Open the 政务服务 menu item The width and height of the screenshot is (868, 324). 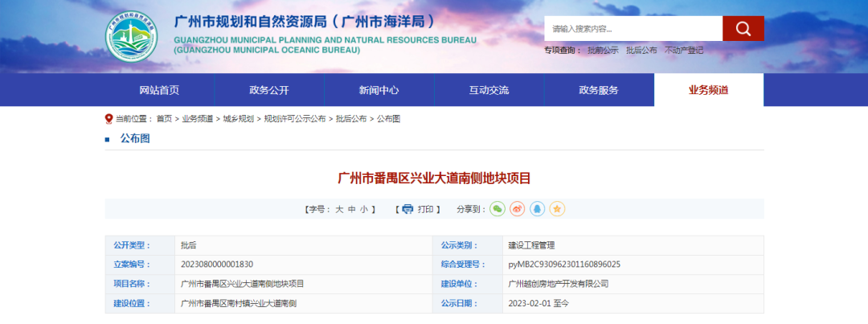click(x=599, y=90)
